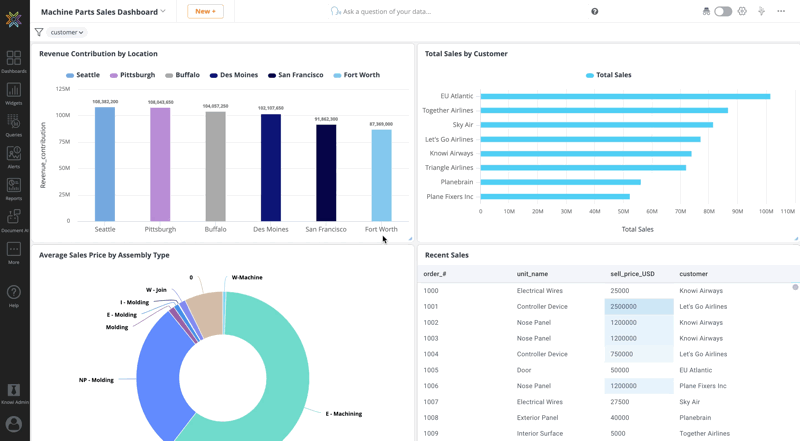Open the three-dot overflow menu at top right

coord(781,12)
